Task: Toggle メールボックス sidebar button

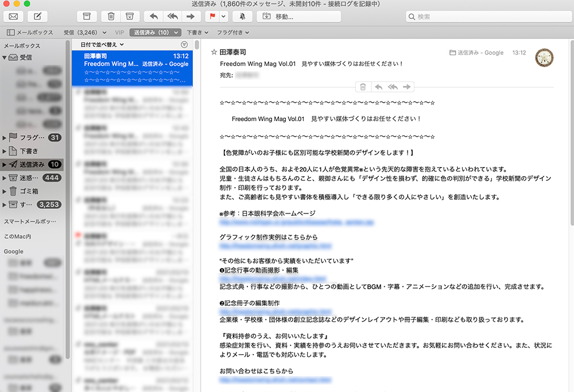Action: click(x=30, y=32)
